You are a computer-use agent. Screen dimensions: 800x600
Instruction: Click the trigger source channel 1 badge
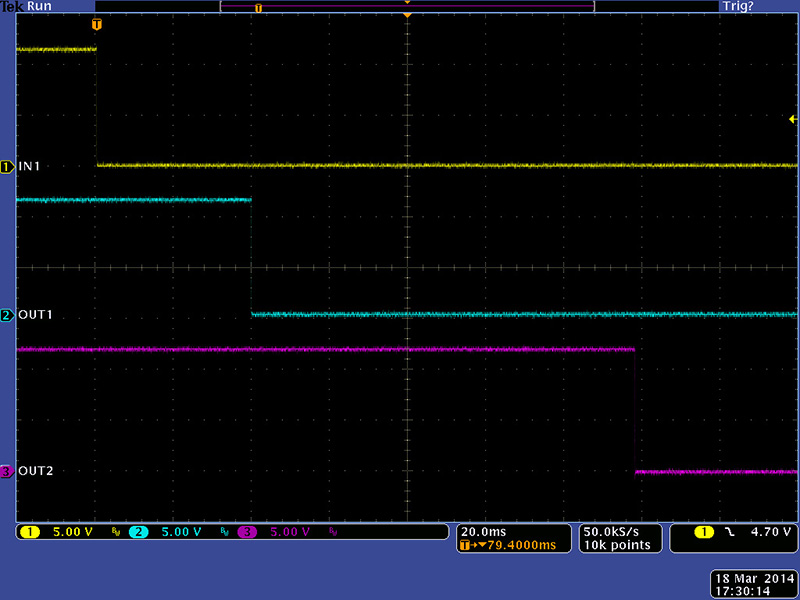(x=706, y=532)
